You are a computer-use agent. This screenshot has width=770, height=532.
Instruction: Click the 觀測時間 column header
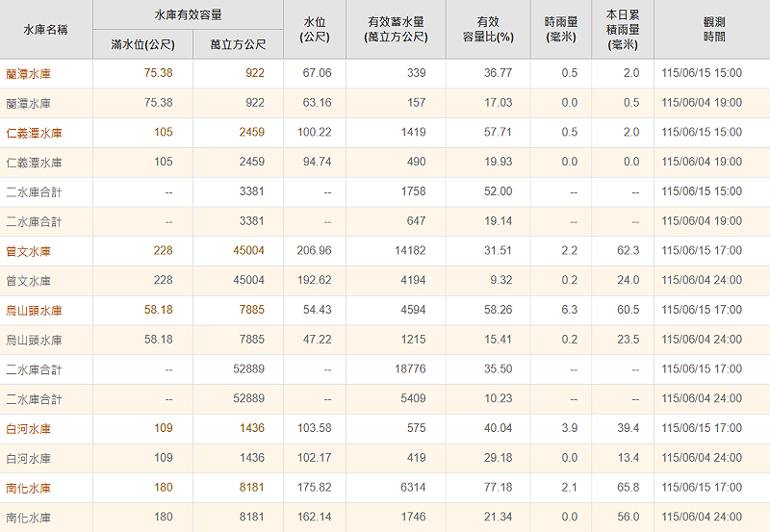(714, 30)
